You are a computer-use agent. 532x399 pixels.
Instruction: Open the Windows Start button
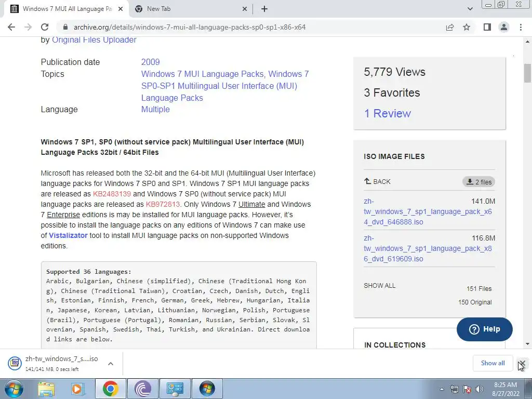(x=14, y=389)
